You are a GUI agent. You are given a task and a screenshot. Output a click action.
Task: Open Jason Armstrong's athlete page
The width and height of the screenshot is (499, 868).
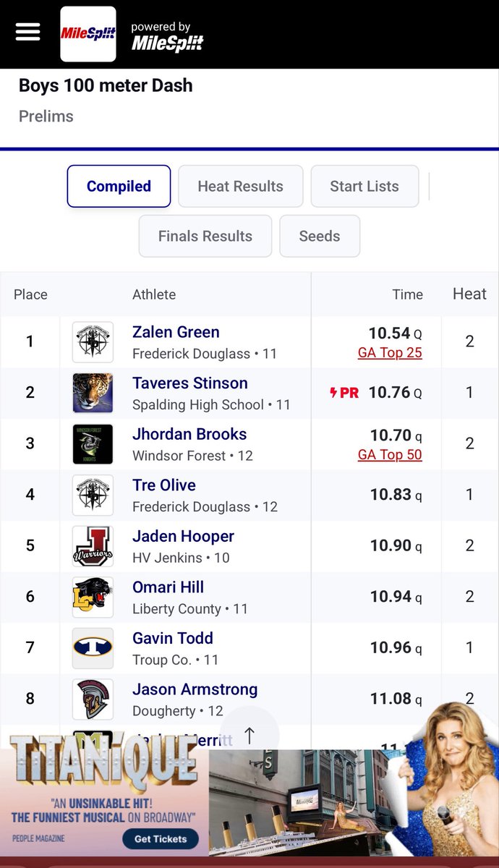195,689
